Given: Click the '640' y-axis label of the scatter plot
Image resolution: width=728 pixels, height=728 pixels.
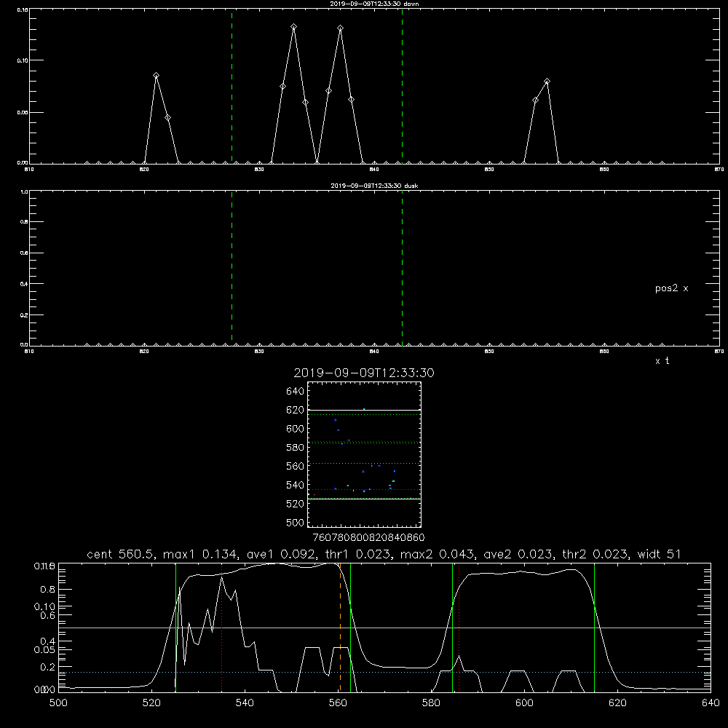Looking at the screenshot, I should tap(296, 392).
